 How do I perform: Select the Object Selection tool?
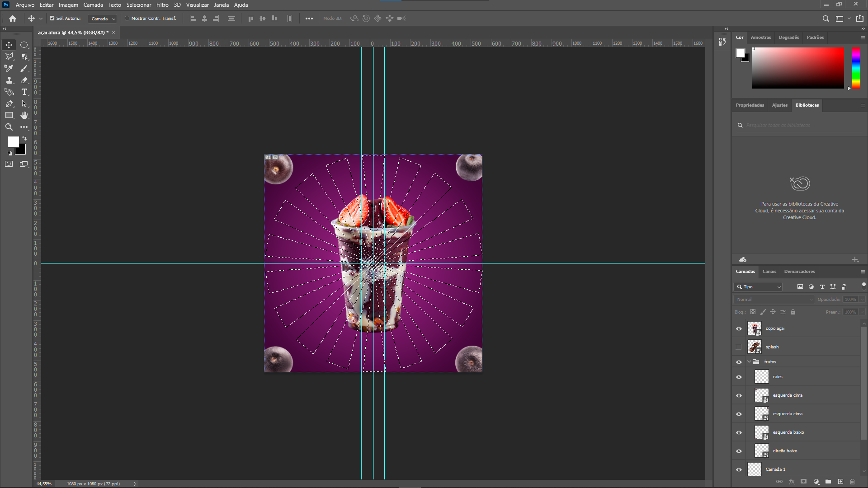(x=24, y=56)
